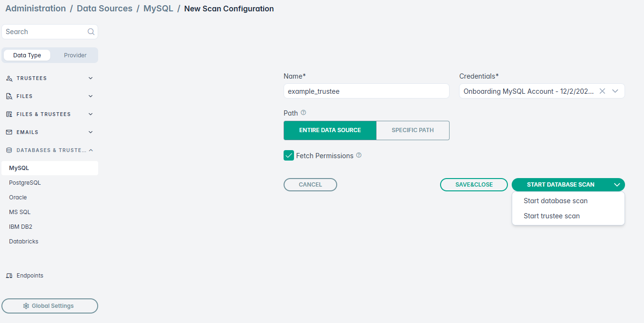Open PostgreSQL in the data sources list
Screen dimensions: 644x323
tap(25, 183)
